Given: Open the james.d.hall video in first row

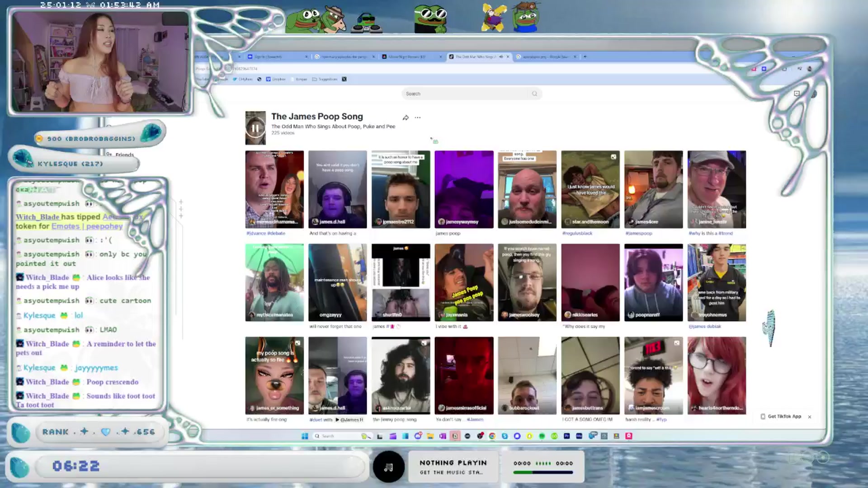Looking at the screenshot, I should [338, 189].
